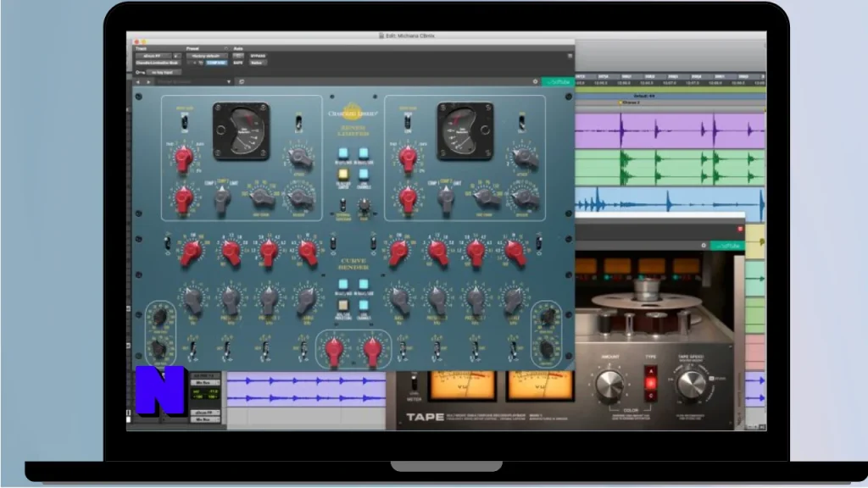Flip the external sidechain switch in Zener center
Screen dimensions: 868x488
pyautogui.click(x=342, y=206)
